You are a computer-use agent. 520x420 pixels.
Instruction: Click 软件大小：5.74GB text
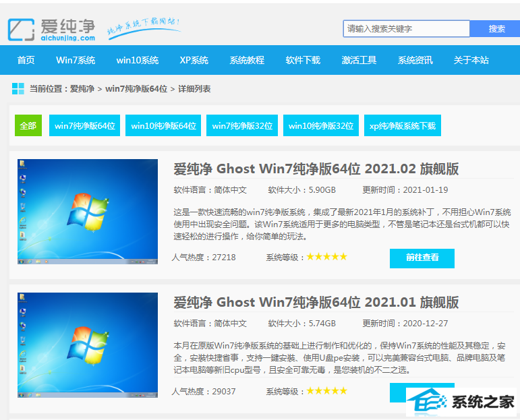[301, 323]
